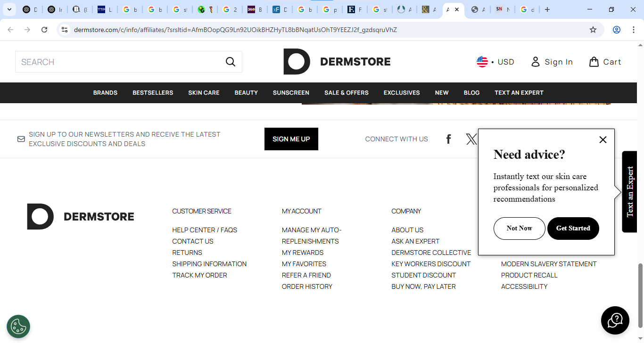Open MANAGE MY AUTO-REPLENISHMENTS link
The height and width of the screenshot is (343, 644).
312,236
